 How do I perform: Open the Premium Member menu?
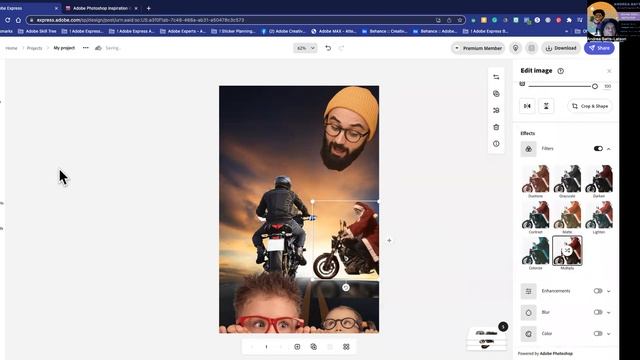coord(478,48)
